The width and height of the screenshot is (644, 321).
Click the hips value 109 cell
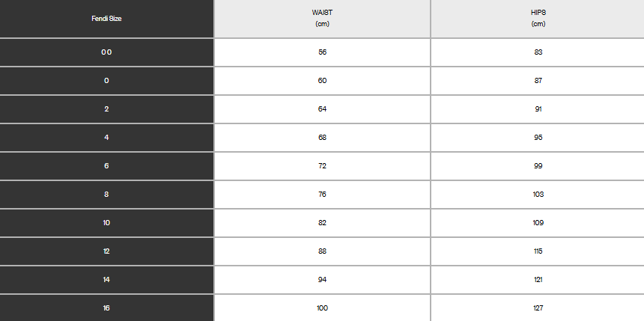[538, 223]
